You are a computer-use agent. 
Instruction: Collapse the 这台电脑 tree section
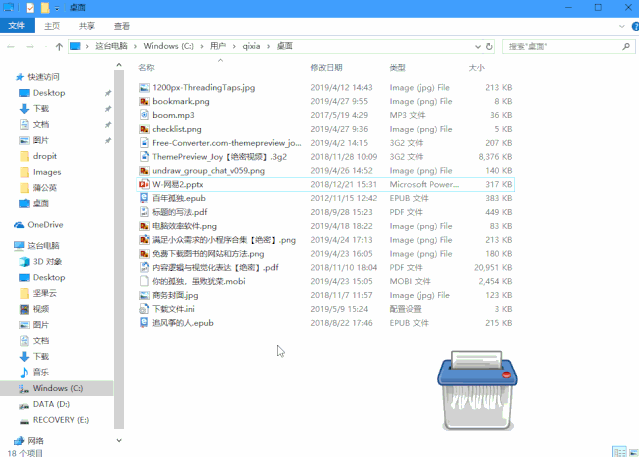(x=6, y=245)
